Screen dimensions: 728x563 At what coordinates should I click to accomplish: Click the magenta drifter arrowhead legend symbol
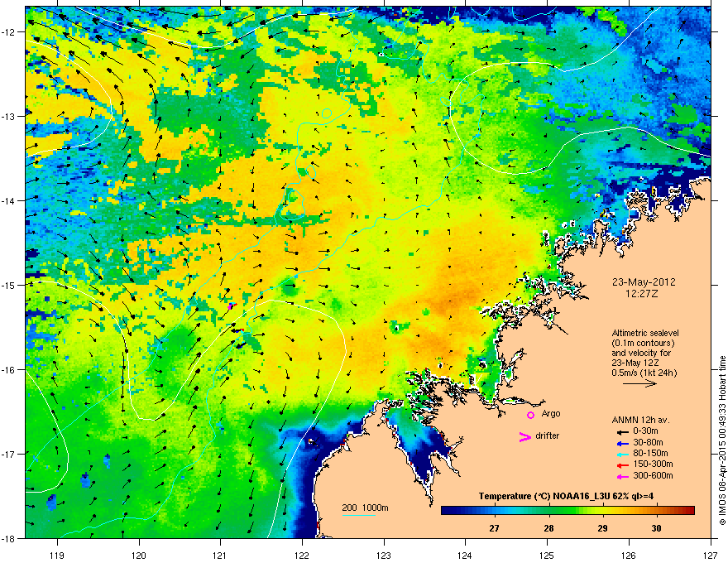click(525, 436)
